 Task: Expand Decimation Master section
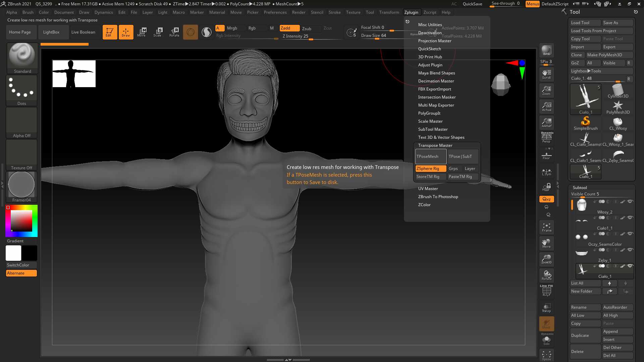coord(436,81)
